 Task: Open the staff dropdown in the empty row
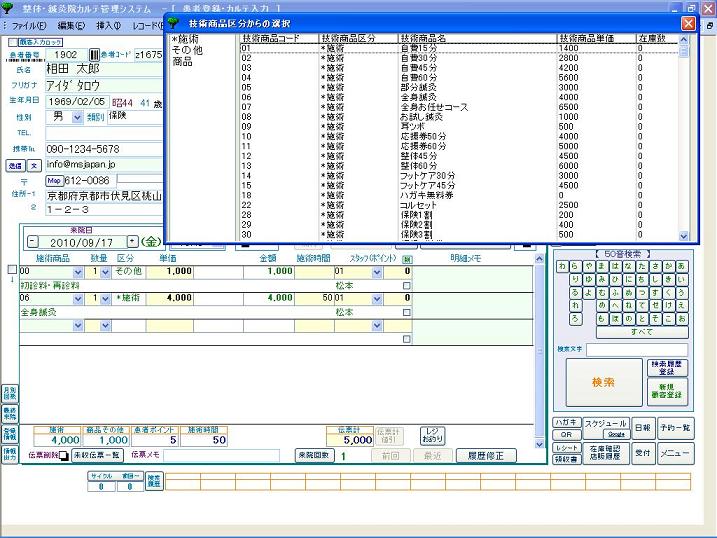[377, 325]
